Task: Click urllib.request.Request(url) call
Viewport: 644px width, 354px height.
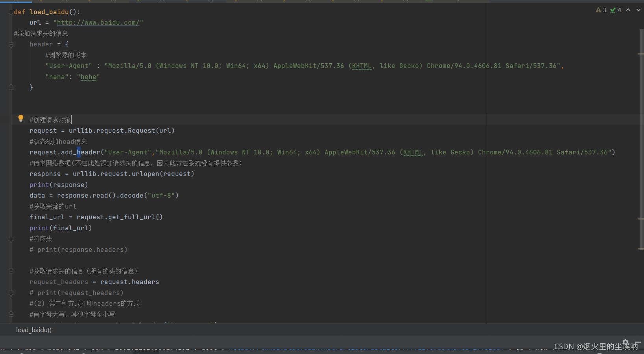Action: click(122, 131)
